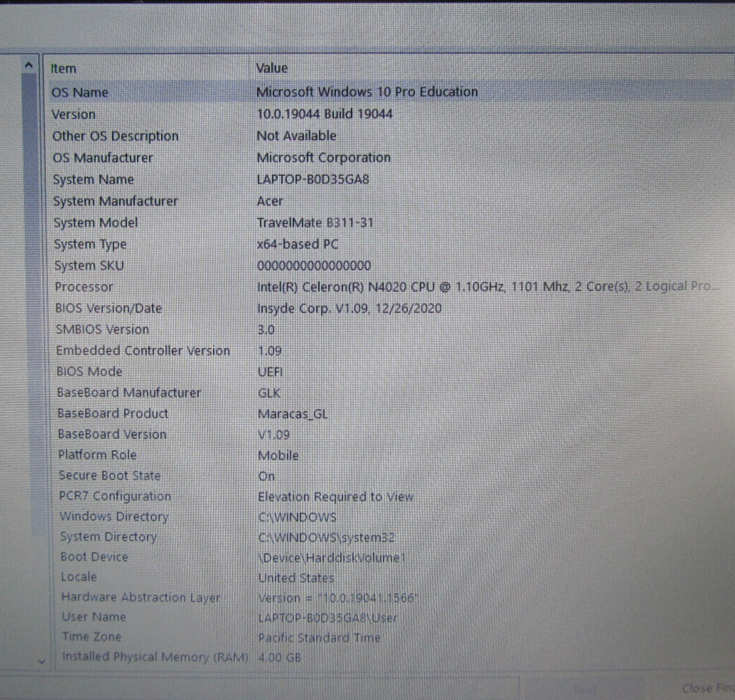Image resolution: width=735 pixels, height=700 pixels.
Task: Select the Boot Device item
Action: [x=95, y=556]
